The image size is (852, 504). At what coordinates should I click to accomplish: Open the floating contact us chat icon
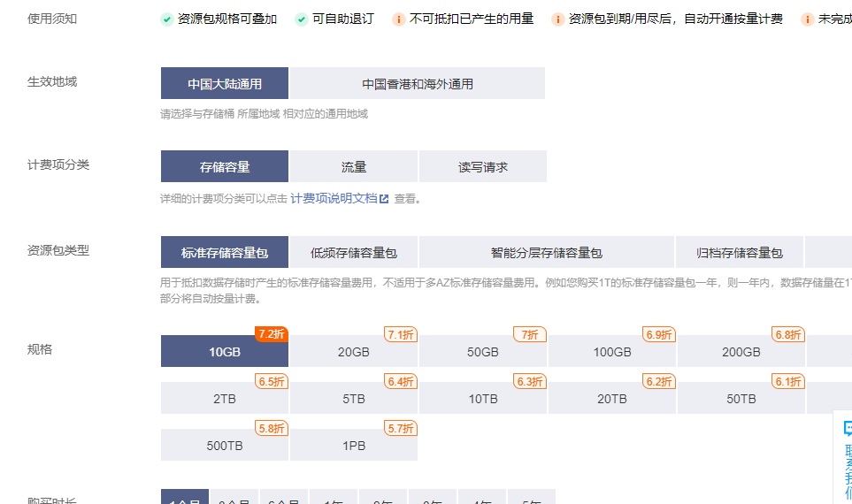coord(847,430)
